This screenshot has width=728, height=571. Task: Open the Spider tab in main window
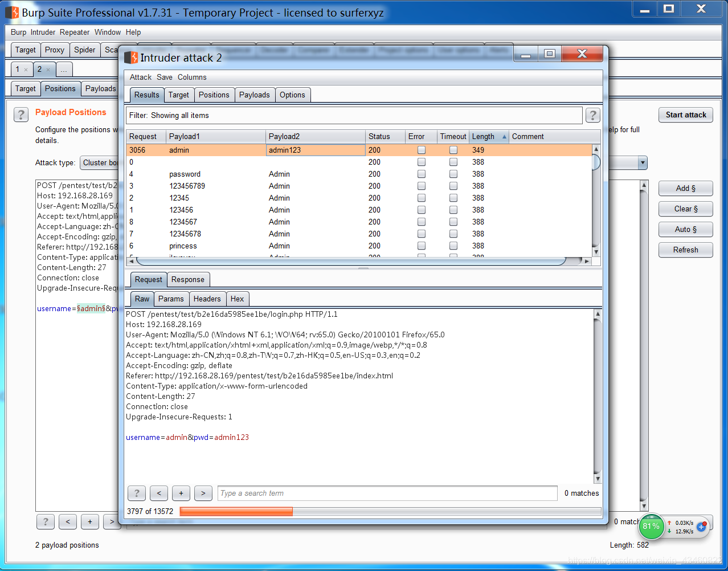(85, 50)
